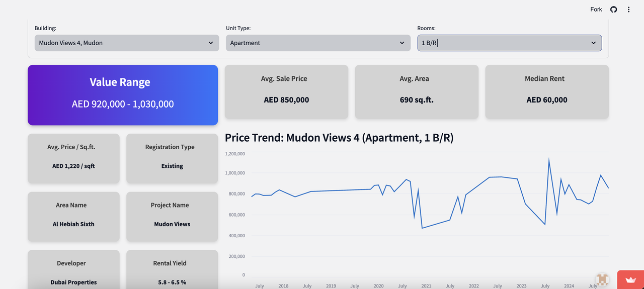644x289 pixels.
Task: Click the pixelated creator avatar icon
Action: [602, 279]
